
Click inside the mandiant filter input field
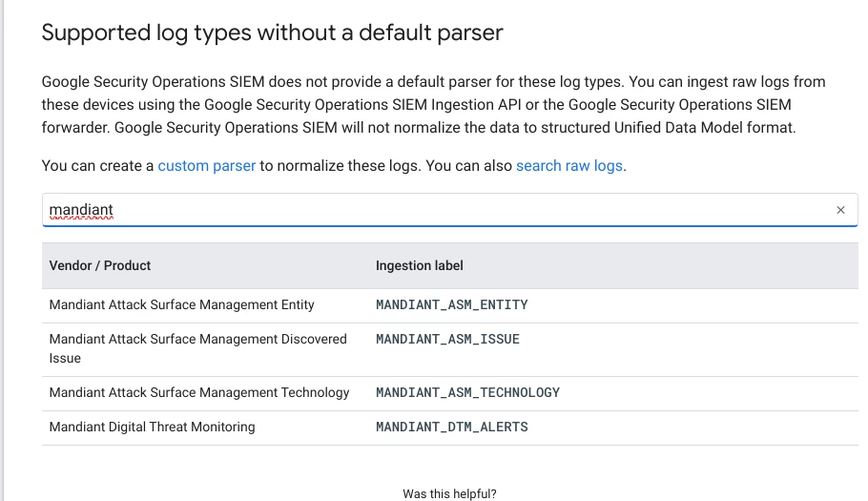click(x=449, y=210)
